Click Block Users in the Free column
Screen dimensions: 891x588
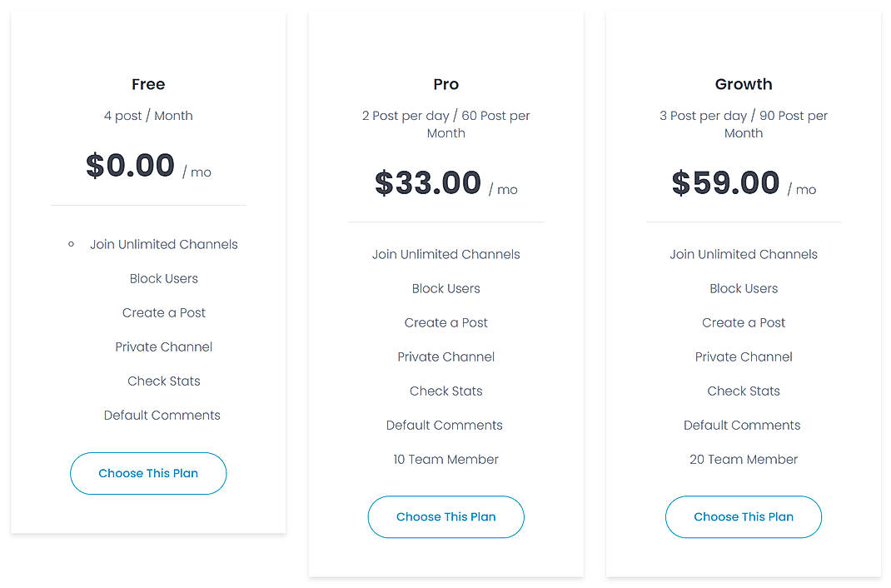tap(163, 278)
